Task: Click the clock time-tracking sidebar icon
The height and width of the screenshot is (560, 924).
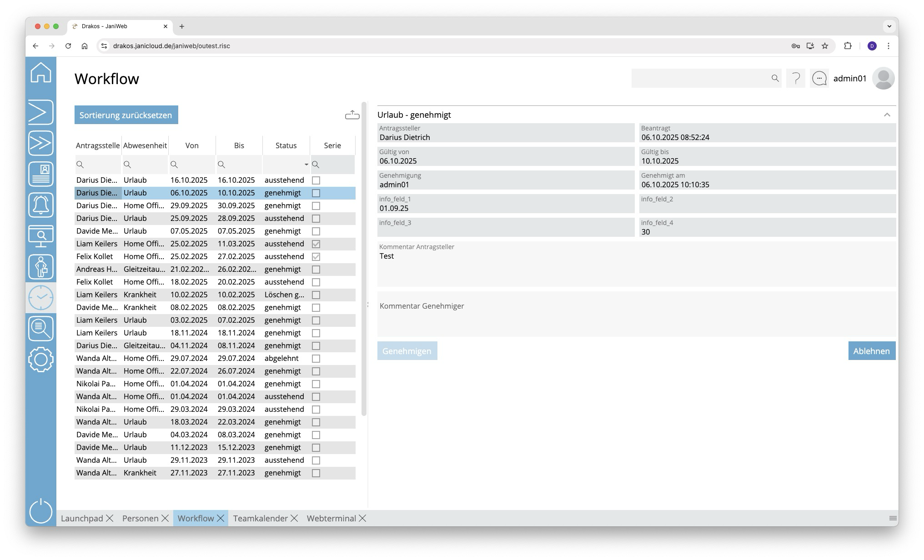Action: pyautogui.click(x=41, y=298)
